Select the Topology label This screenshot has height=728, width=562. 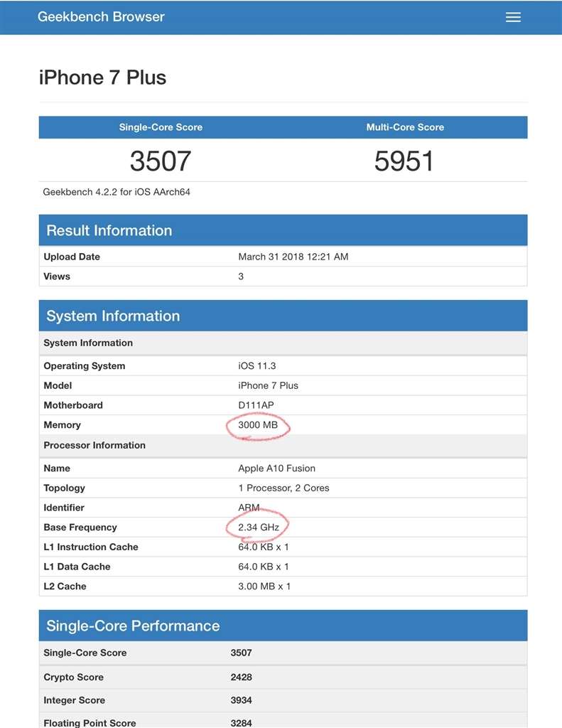pyautogui.click(x=65, y=488)
